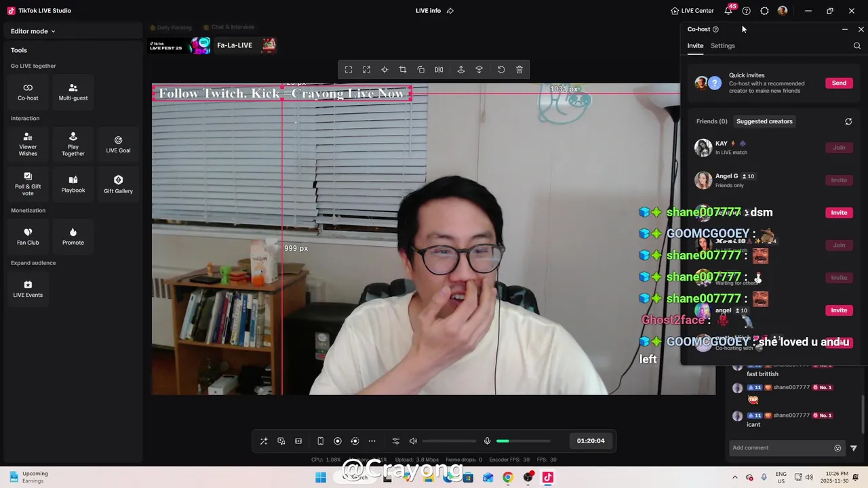The height and width of the screenshot is (488, 868).
Task: Open the Co-host tool in the sidebar
Action: (28, 91)
